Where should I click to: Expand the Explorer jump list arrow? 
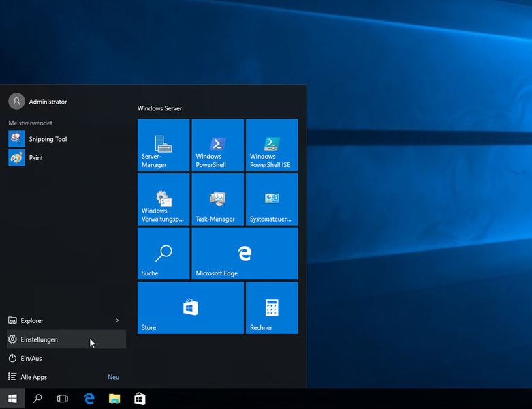click(117, 320)
